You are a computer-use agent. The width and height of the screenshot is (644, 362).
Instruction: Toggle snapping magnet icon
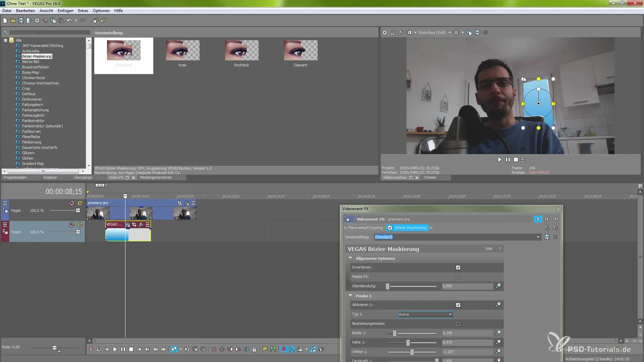pos(284,349)
